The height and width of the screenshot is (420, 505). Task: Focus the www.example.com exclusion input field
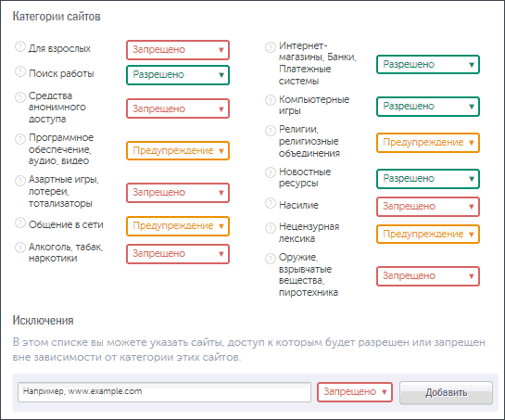coord(164,392)
